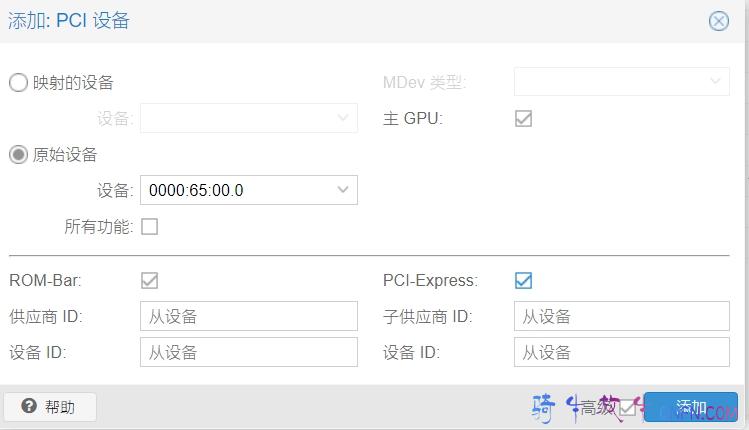The height and width of the screenshot is (430, 749).
Task: Uncheck the PCI-Express checkbox
Action: point(523,281)
